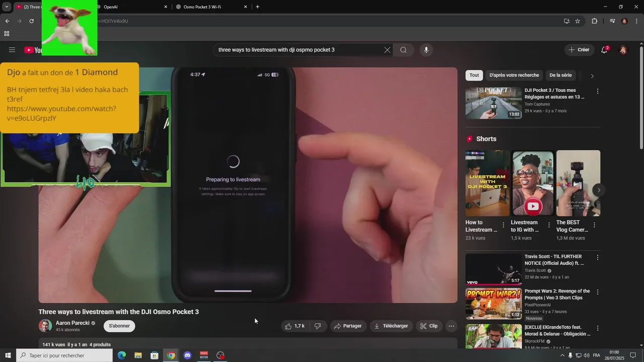The image size is (644, 362).
Task: Install page as app icon in address bar
Action: pyautogui.click(x=567, y=21)
